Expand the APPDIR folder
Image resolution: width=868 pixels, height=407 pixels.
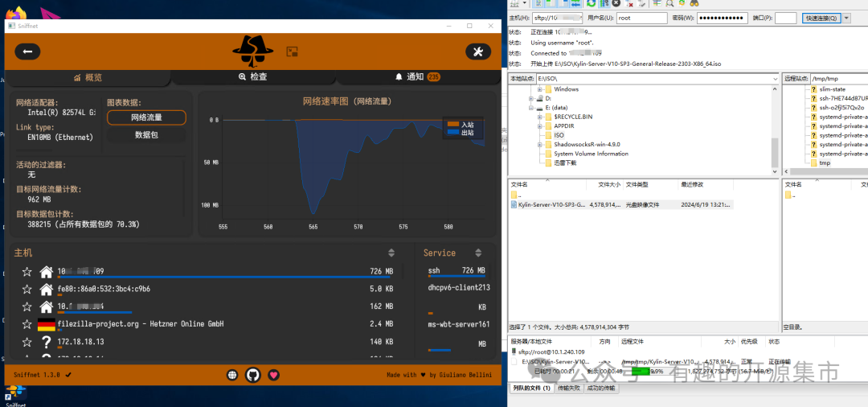tap(540, 125)
